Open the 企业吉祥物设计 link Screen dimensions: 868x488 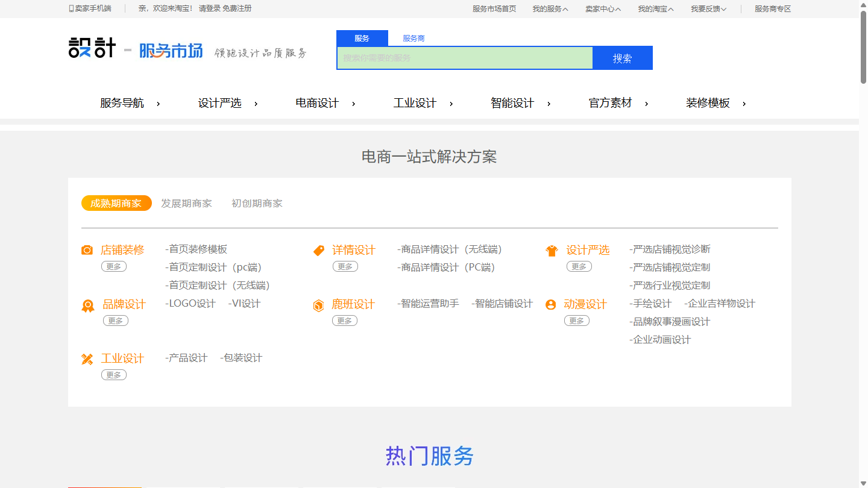point(720,303)
